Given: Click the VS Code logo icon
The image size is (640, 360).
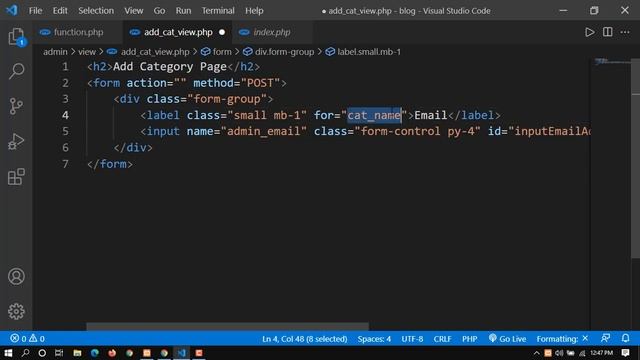Looking at the screenshot, I should pyautogui.click(x=12, y=10).
